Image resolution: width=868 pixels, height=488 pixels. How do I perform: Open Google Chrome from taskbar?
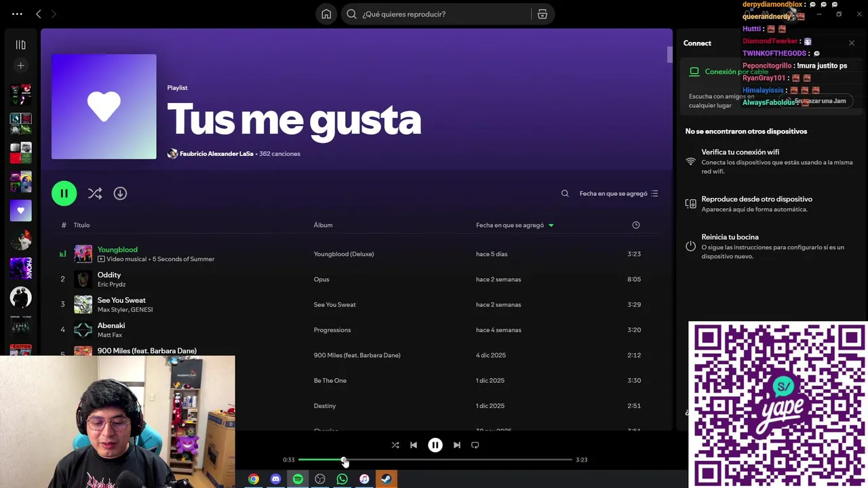coord(254,479)
